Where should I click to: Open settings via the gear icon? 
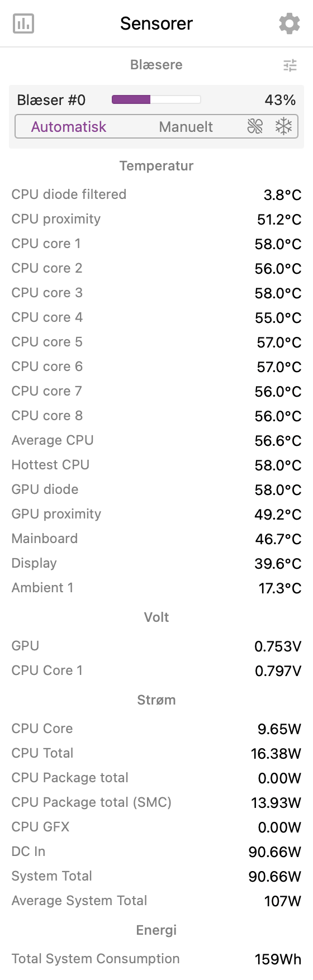tap(289, 23)
